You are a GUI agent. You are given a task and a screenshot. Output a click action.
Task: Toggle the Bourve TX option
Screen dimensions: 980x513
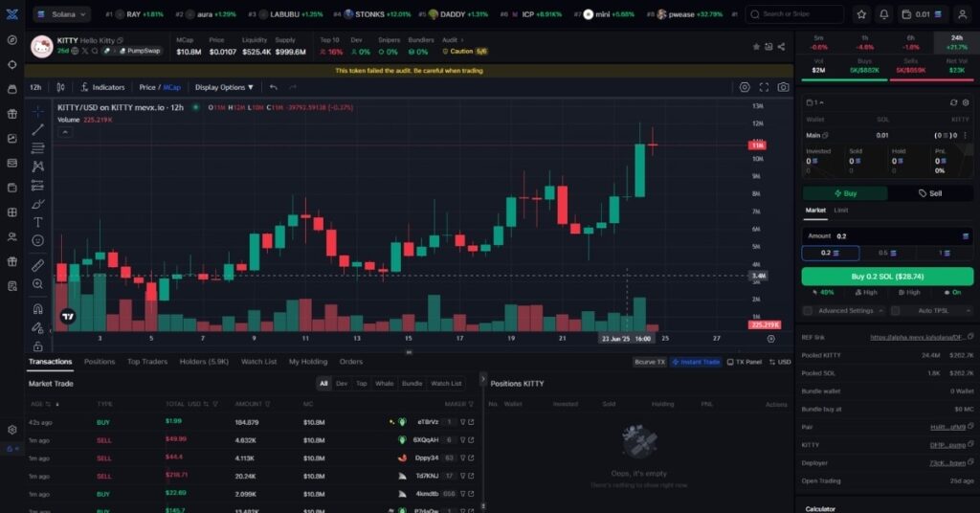(650, 362)
